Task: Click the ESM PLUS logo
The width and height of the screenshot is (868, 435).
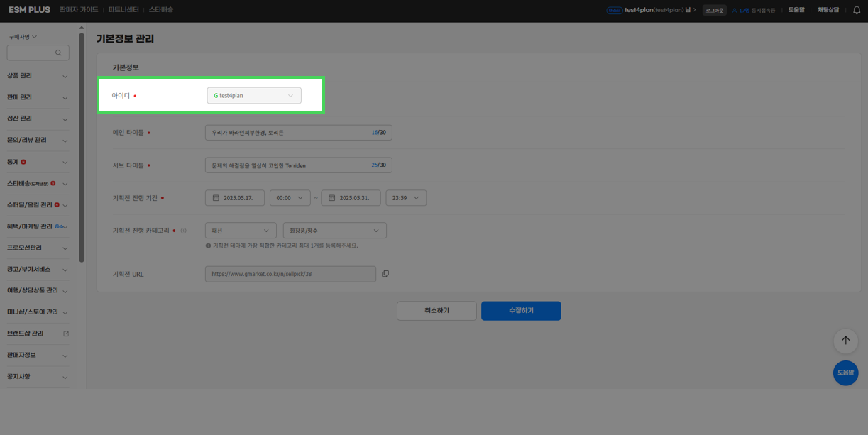Action: click(29, 10)
